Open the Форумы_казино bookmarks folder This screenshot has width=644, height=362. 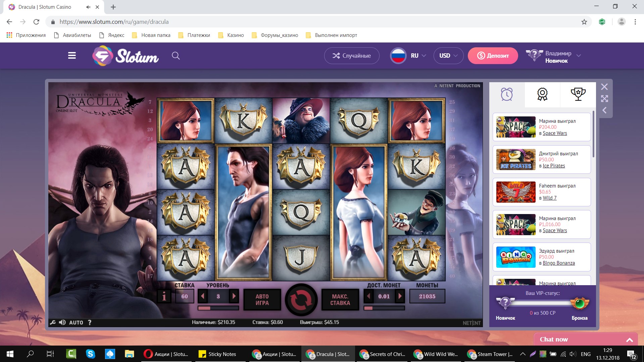coord(275,35)
